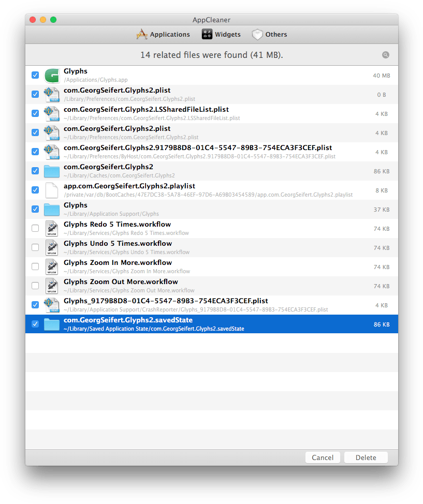Click the com.GeorgSeifert.Glyphs2.plist file icon
Image resolution: width=423 pixels, height=504 pixels.
pyautogui.click(x=52, y=94)
